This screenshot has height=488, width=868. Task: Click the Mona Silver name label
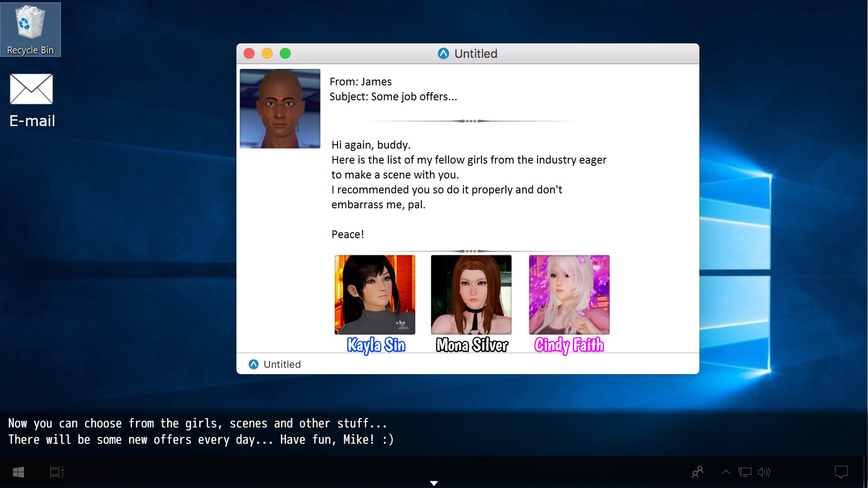(472, 345)
